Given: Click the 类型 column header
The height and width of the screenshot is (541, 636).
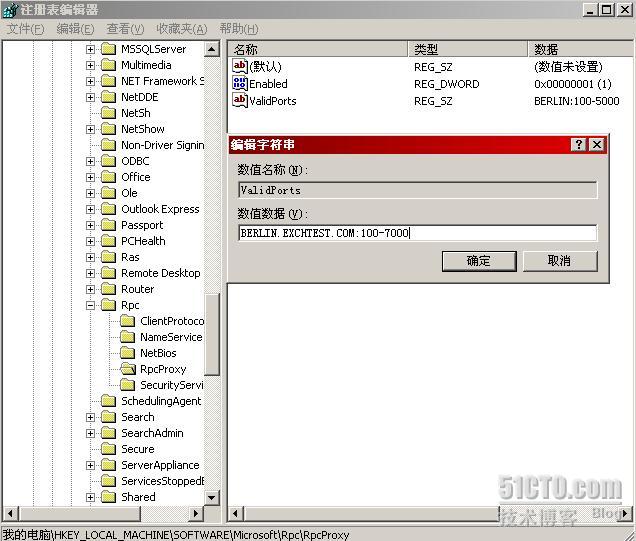Looking at the screenshot, I should 467,49.
